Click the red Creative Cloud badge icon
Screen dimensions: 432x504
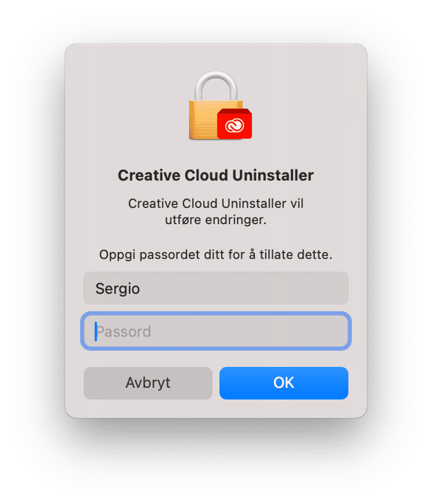point(235,124)
